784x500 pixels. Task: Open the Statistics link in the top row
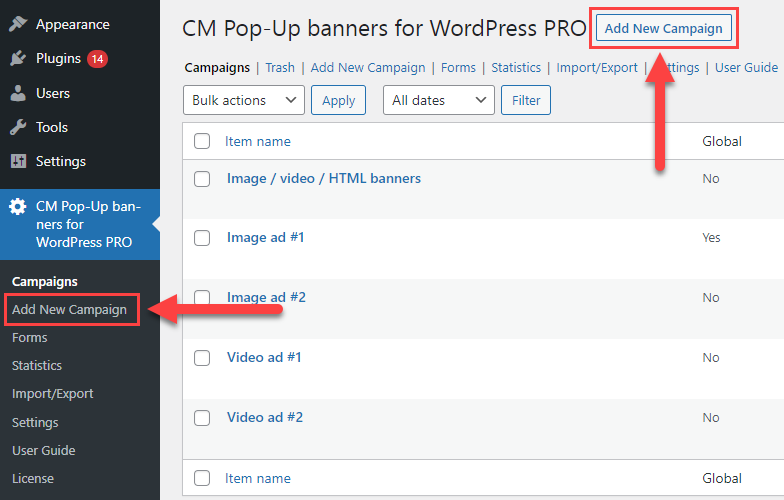(x=516, y=68)
